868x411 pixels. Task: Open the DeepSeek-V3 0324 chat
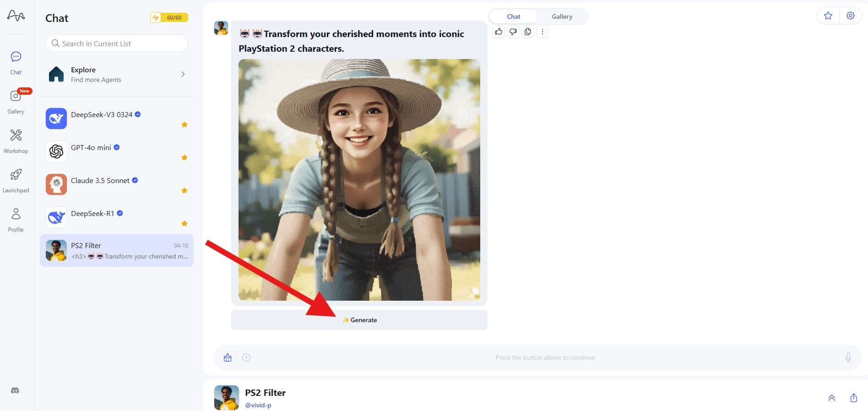117,119
